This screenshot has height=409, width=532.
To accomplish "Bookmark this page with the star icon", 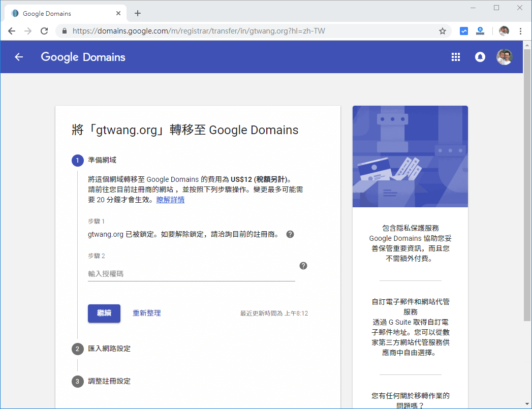I will (442, 31).
